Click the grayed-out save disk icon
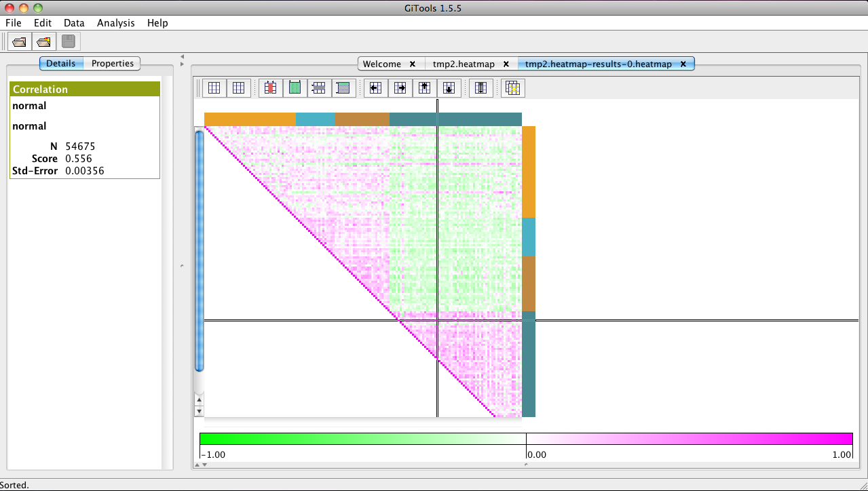The width and height of the screenshot is (868, 491). (69, 41)
